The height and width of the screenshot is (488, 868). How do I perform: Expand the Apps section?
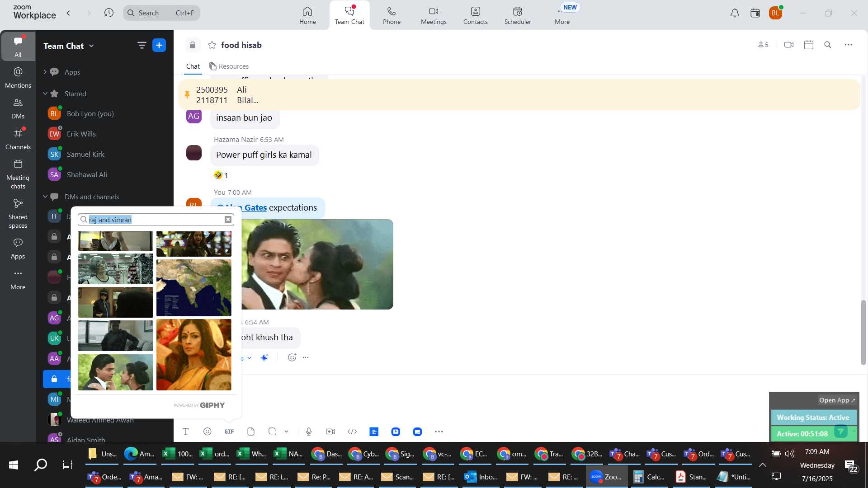point(45,72)
